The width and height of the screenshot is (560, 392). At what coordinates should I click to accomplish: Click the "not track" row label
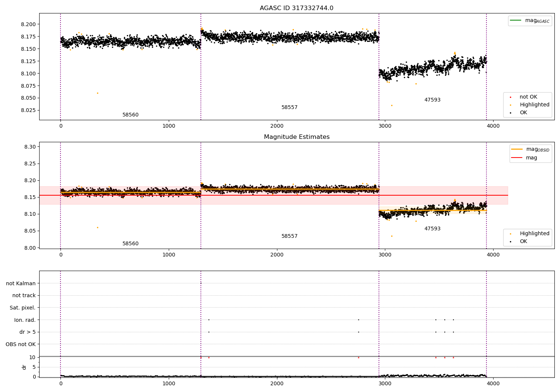coord(24,295)
